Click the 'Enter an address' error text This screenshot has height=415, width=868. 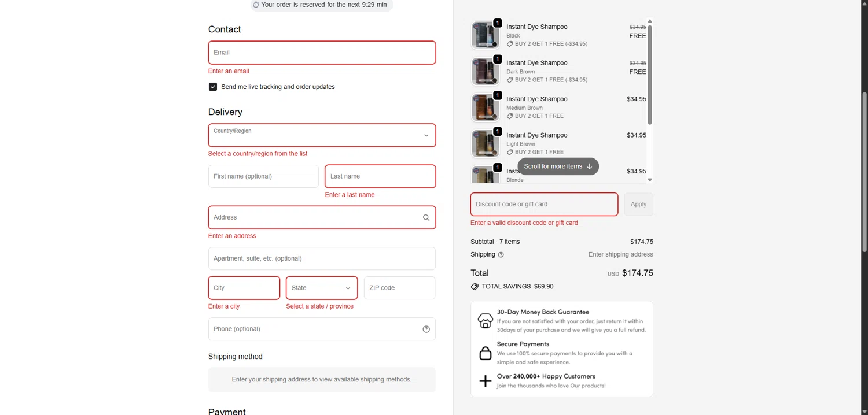coord(232,236)
